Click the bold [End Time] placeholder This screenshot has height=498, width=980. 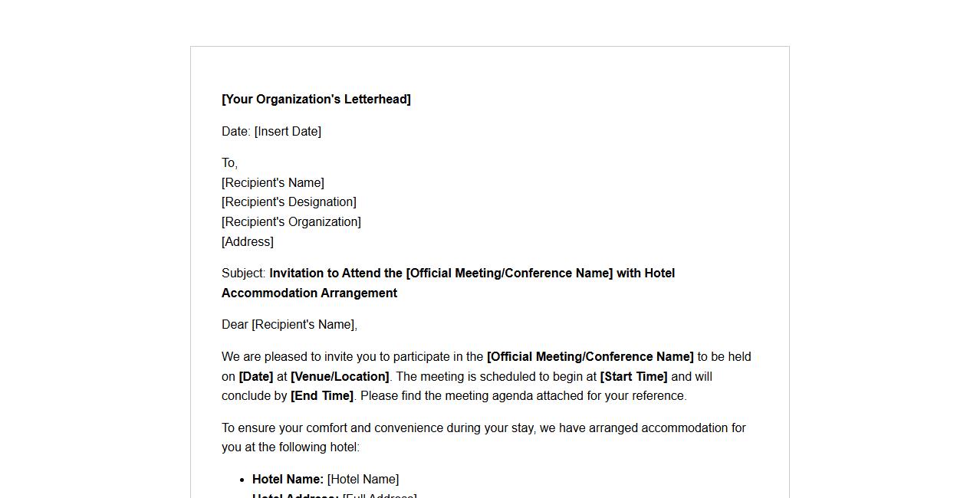tap(322, 396)
